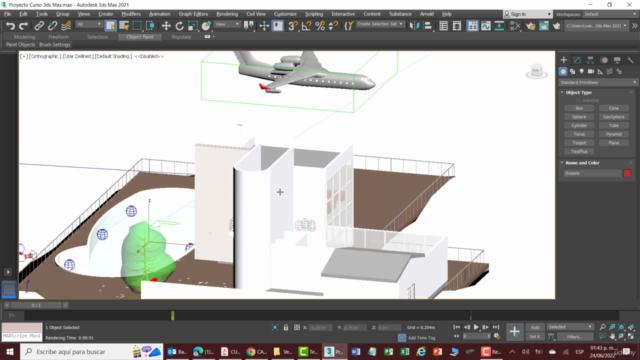Screen dimensions: 640x360
Task: Select the Select and Link tool
Action: (x=39, y=26)
